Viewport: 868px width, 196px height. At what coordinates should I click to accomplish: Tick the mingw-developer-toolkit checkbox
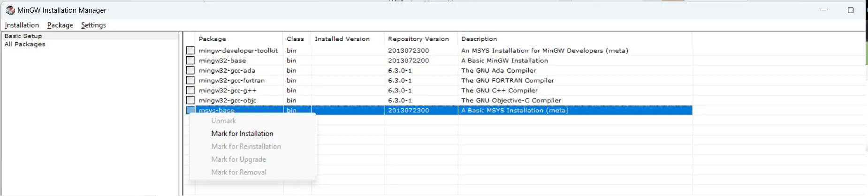[x=190, y=50]
